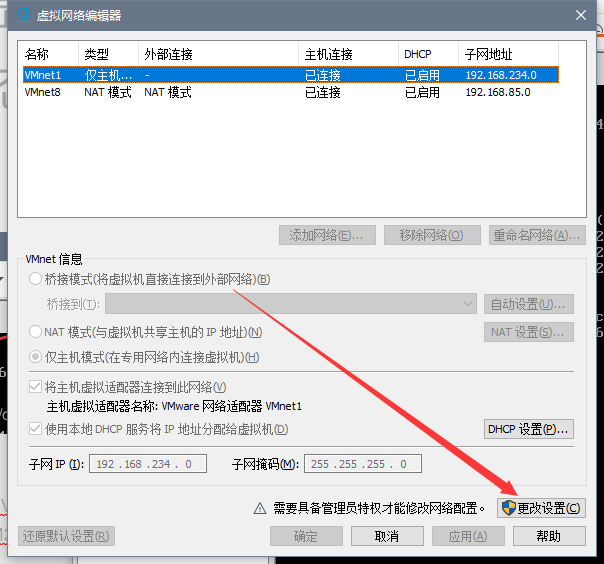Image resolution: width=604 pixels, height=564 pixels.
Task: Click the 虚拟网络编辑器 window title
Action: click(x=79, y=15)
